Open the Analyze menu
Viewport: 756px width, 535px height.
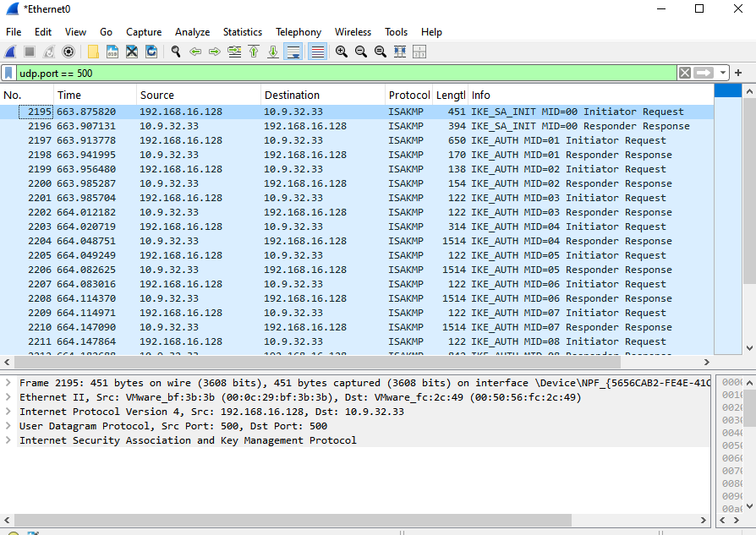(192, 32)
